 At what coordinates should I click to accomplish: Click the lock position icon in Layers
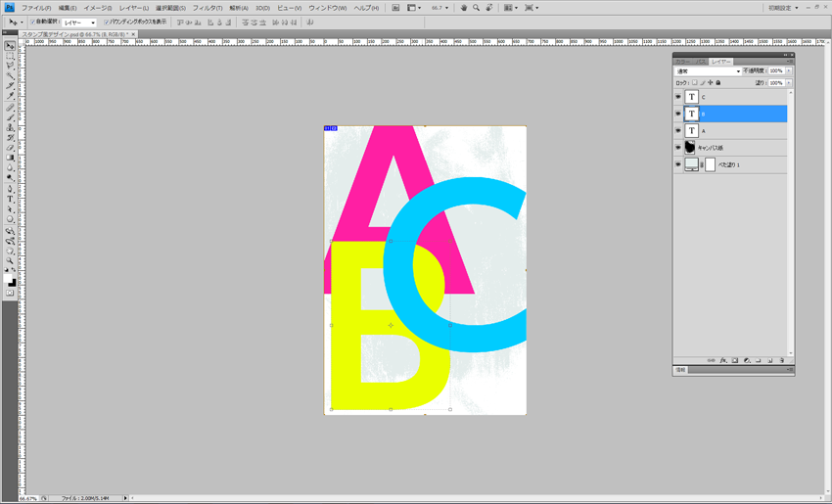(710, 83)
